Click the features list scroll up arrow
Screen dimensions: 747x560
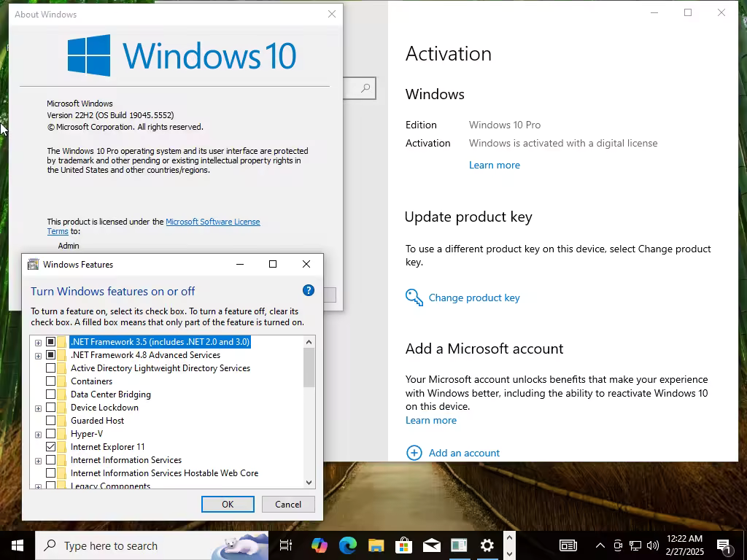tap(309, 342)
